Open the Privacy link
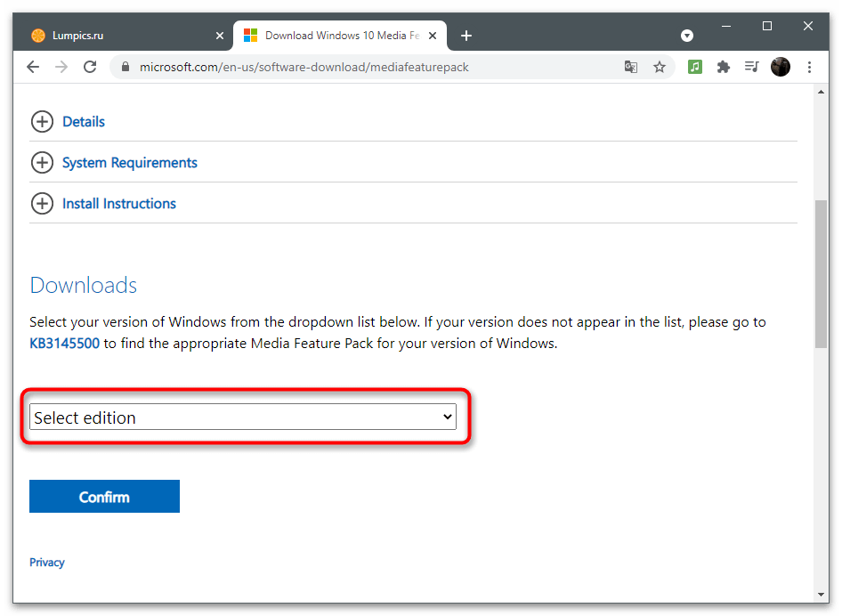The image size is (842, 616). (x=47, y=563)
